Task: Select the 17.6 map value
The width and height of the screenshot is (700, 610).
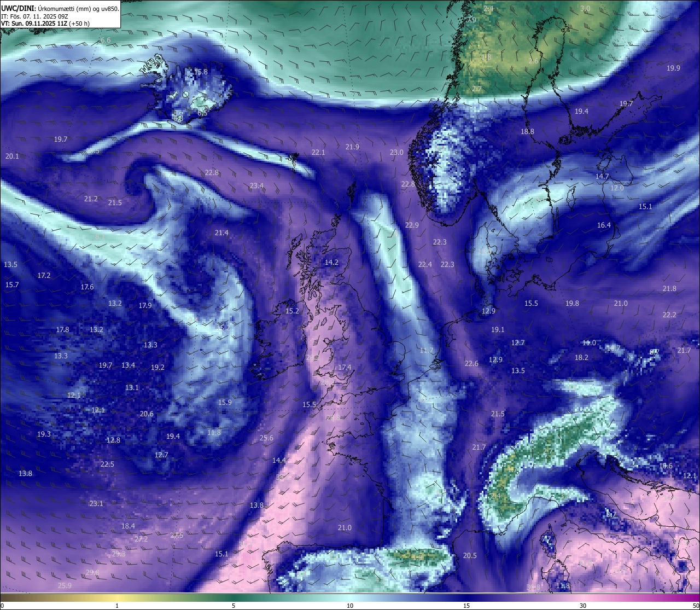Action: point(87,287)
